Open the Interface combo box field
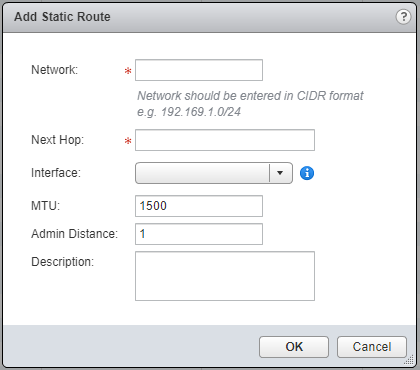This screenshot has height=370, width=420. 214,173
